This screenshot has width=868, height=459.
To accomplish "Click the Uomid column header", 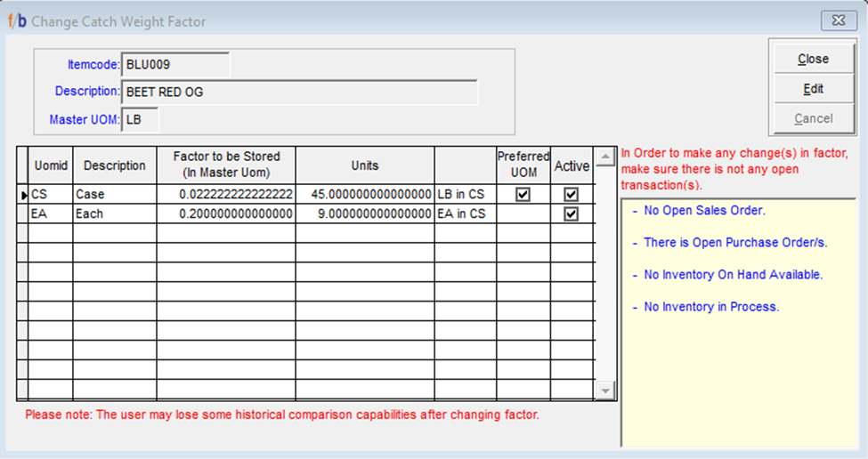I will coord(51,165).
